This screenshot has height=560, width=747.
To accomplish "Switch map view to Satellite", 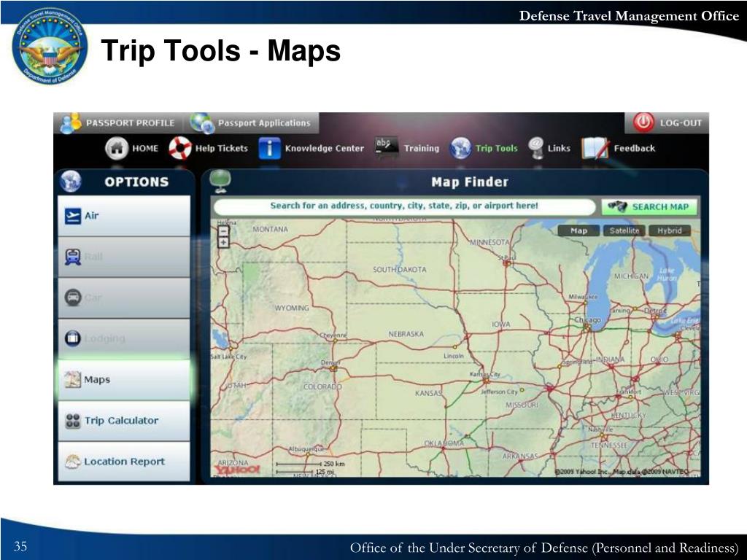I will point(624,230).
